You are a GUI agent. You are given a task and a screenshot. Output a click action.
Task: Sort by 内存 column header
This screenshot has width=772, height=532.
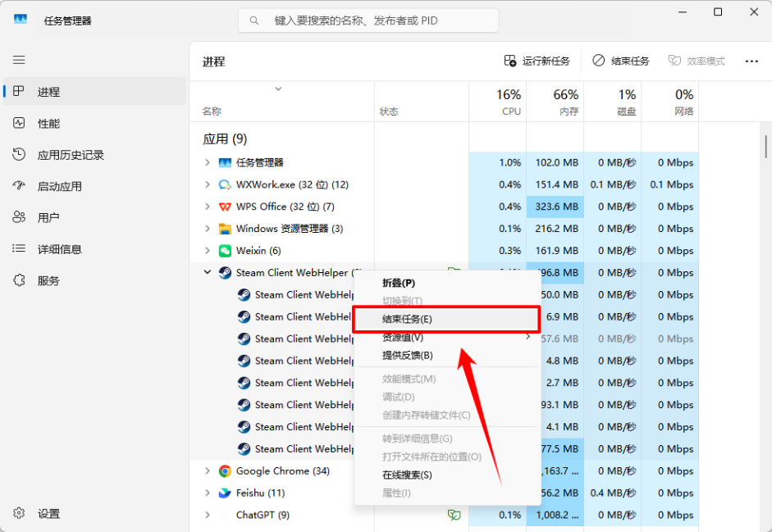coord(555,102)
